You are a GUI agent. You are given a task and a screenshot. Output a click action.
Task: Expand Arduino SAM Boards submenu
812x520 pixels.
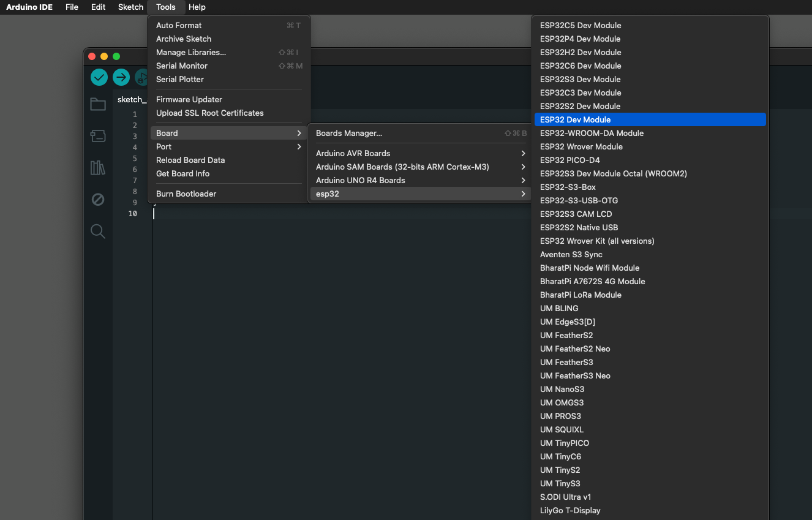coord(421,167)
